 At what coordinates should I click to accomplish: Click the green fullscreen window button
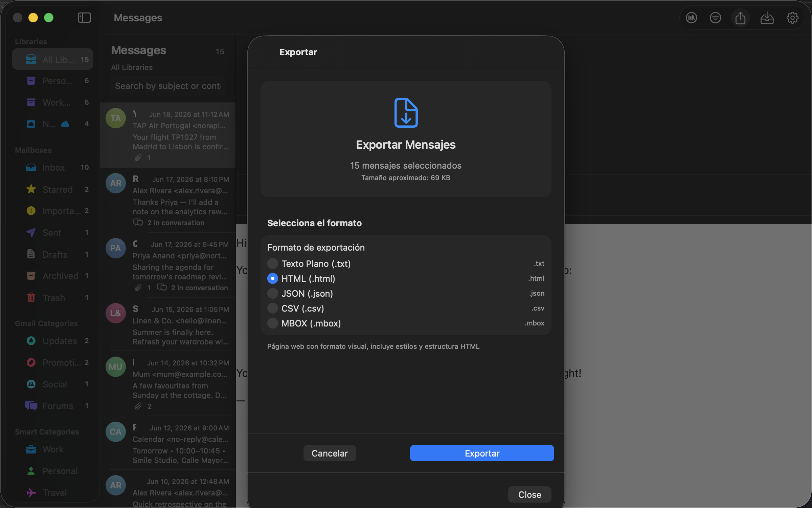(49, 18)
